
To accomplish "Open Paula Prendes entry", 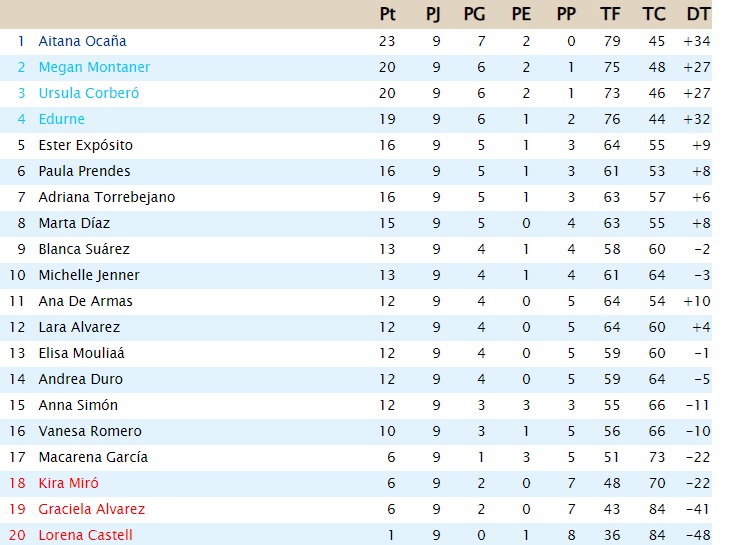I will pyautogui.click(x=84, y=171).
